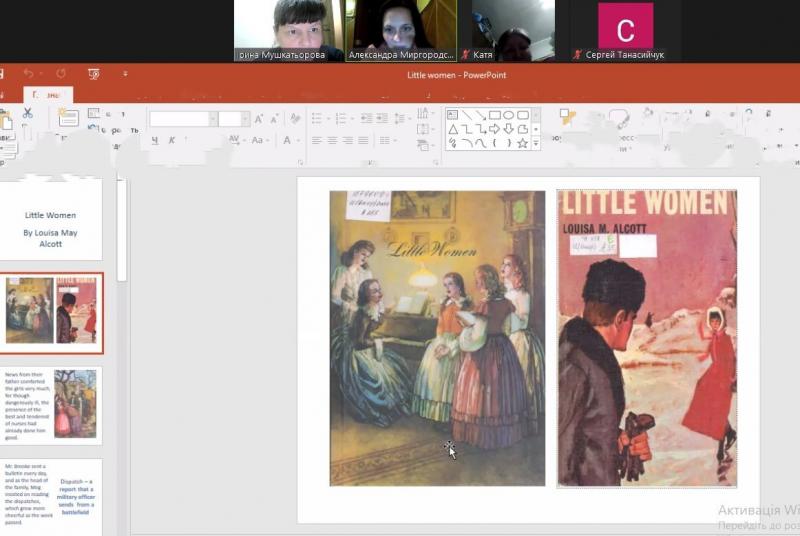
Task: Click the Paste clipboard icon
Action: pyautogui.click(x=7, y=121)
